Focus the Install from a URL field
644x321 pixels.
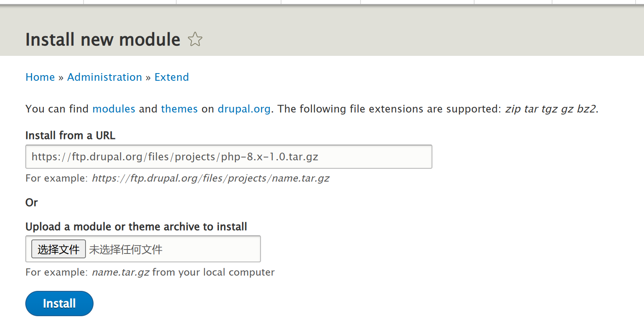coord(228,157)
